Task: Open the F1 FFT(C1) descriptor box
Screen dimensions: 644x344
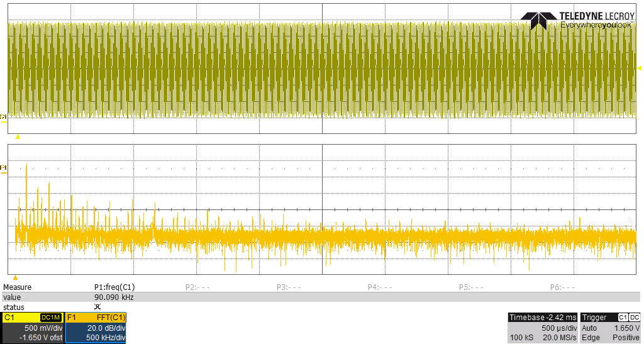Action: click(x=96, y=328)
